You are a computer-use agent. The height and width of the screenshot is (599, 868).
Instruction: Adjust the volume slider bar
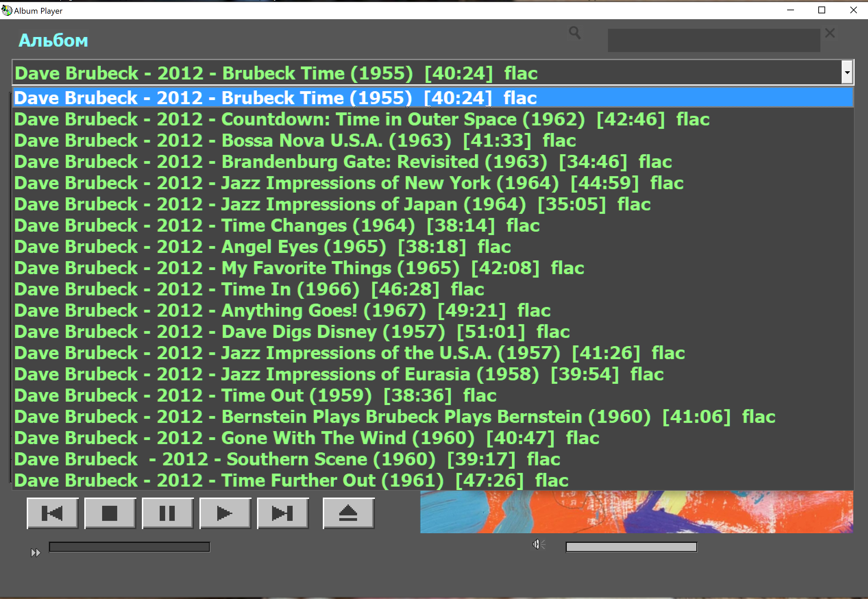[x=631, y=547]
